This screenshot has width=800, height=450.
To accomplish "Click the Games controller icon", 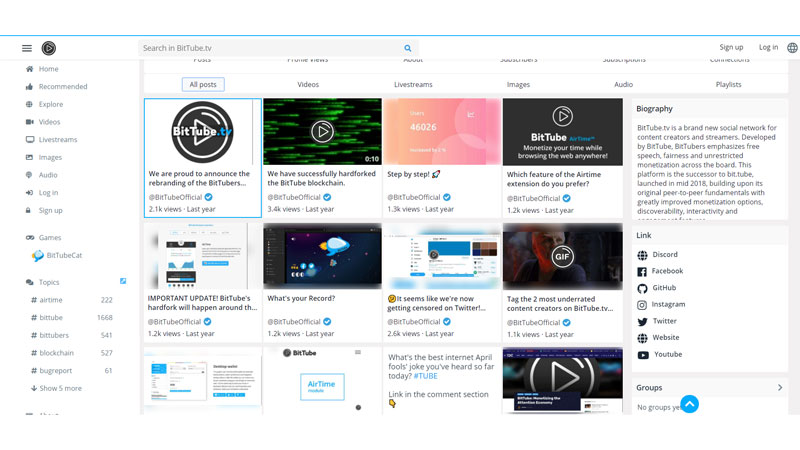I will coord(30,238).
